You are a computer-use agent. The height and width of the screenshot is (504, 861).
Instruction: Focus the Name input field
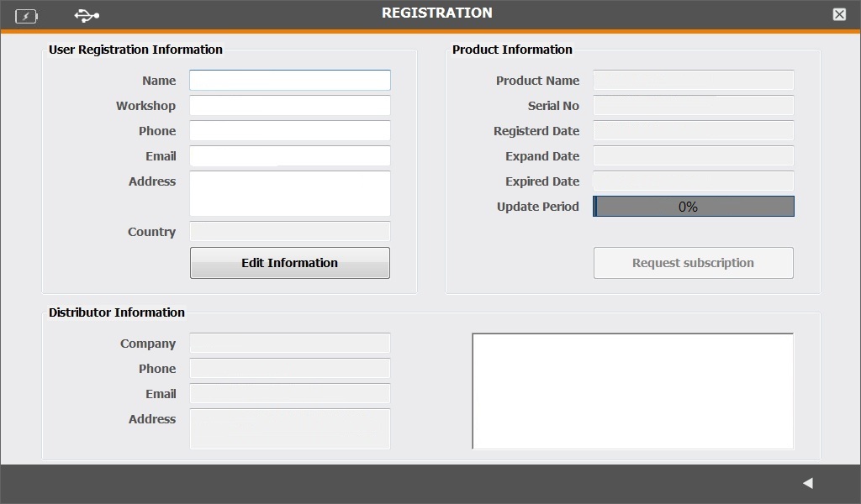[x=289, y=81]
